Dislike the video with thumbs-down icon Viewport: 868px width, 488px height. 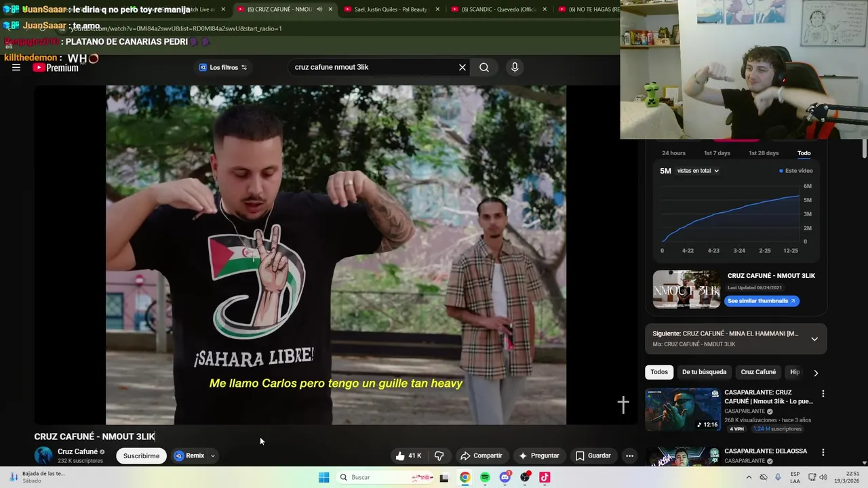point(439,455)
